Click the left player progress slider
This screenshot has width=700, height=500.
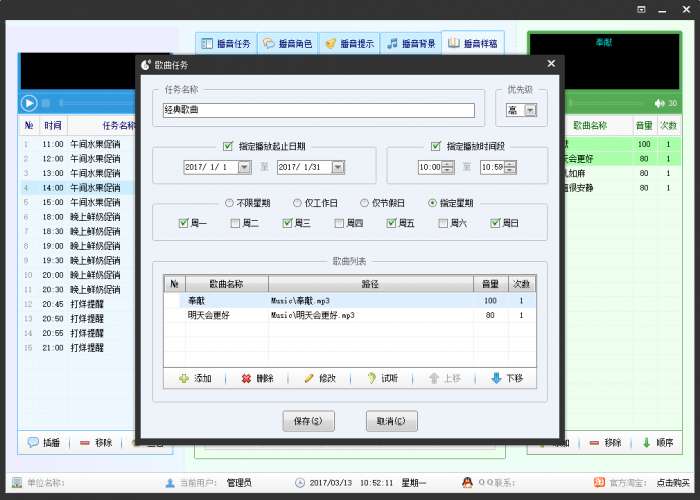click(x=96, y=103)
